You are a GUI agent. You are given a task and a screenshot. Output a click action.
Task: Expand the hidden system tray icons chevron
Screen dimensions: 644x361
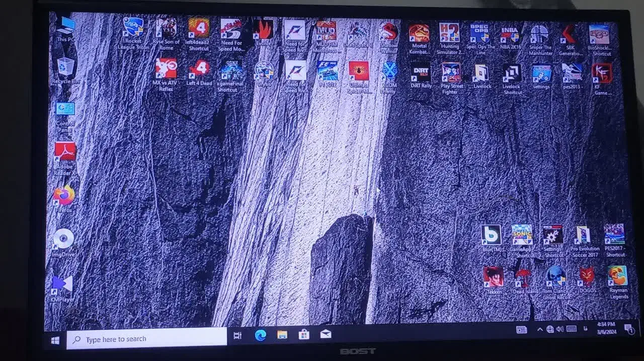pyautogui.click(x=540, y=329)
